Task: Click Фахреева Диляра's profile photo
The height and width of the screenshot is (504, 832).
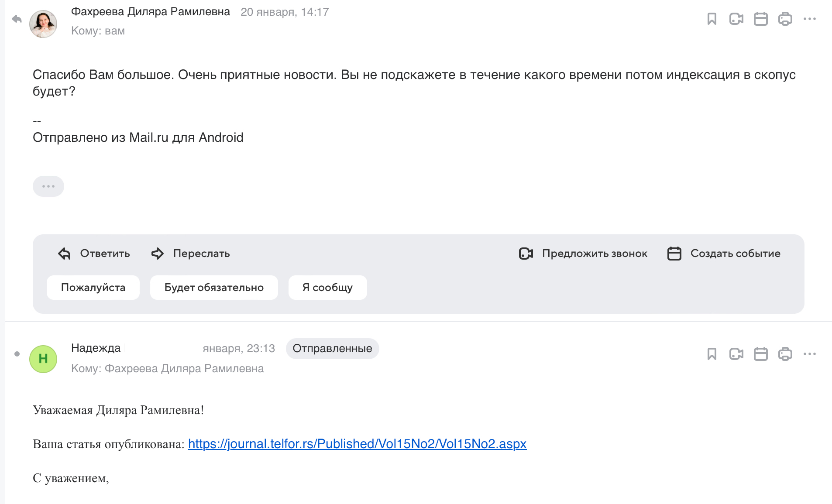Action: point(43,24)
